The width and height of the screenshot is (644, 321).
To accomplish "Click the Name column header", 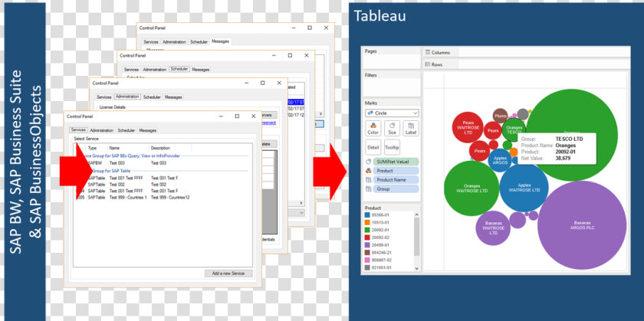I will (128, 148).
